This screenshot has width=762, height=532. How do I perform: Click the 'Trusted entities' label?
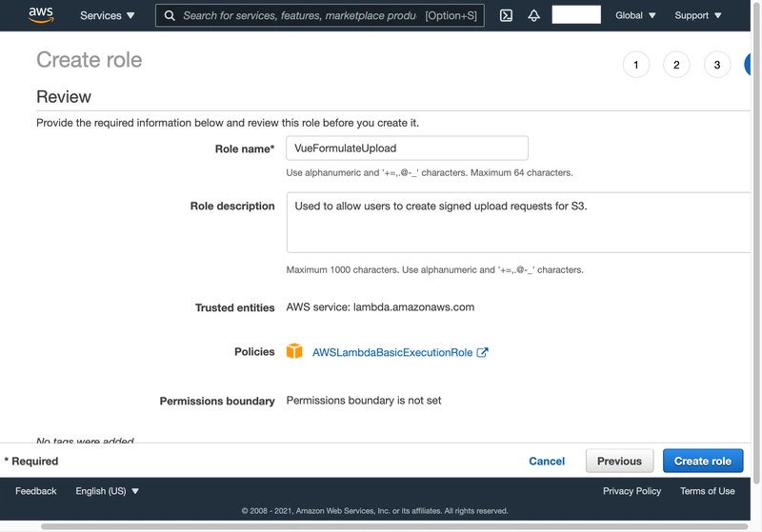tap(234, 307)
